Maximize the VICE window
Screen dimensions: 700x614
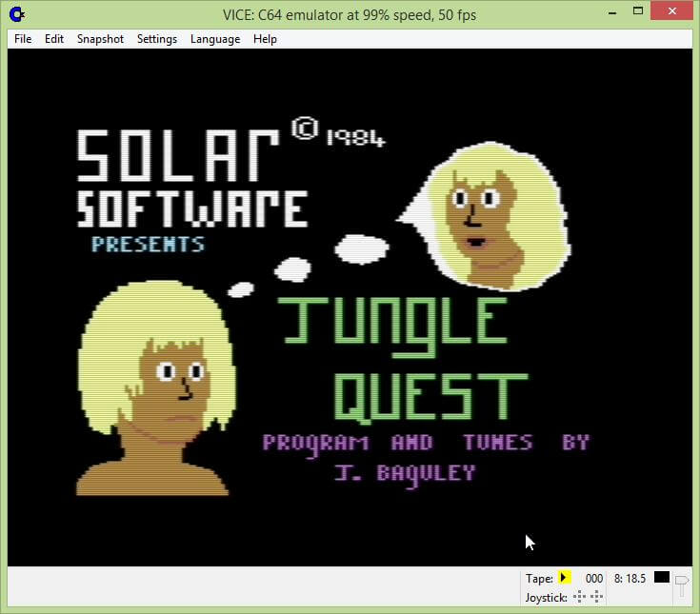(638, 11)
